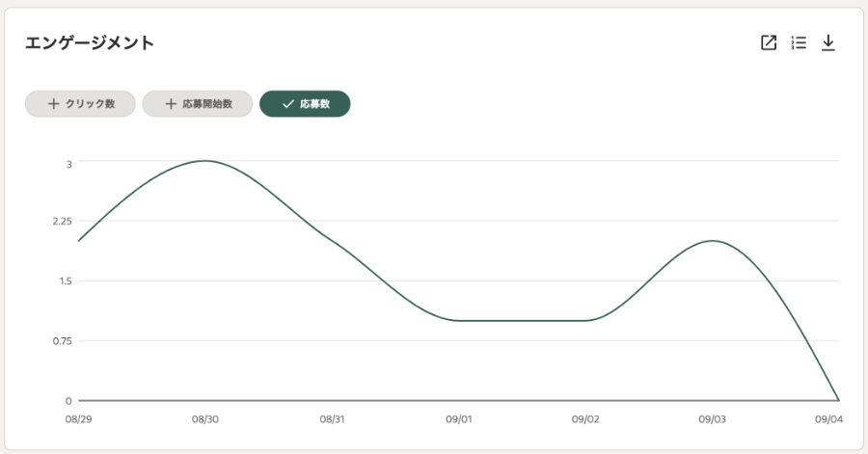Click the numbered list view icon
Viewport: 868px width, 454px height.
tap(799, 43)
